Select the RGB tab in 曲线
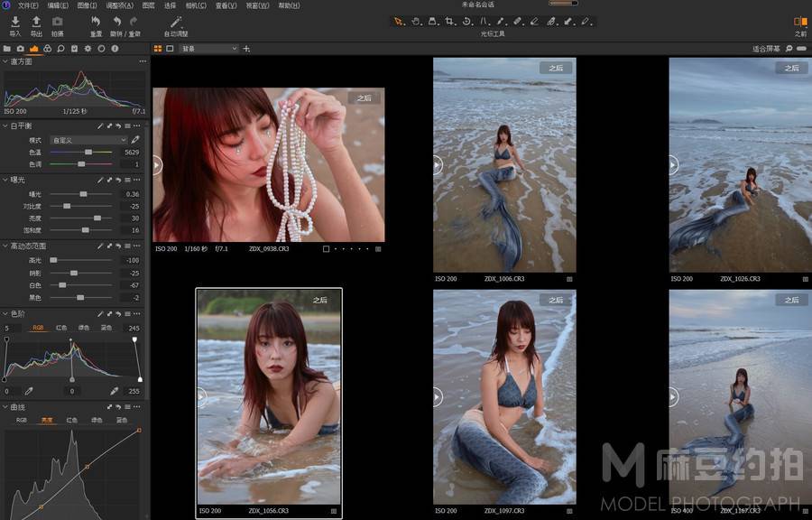The height and width of the screenshot is (520, 812). [22, 420]
